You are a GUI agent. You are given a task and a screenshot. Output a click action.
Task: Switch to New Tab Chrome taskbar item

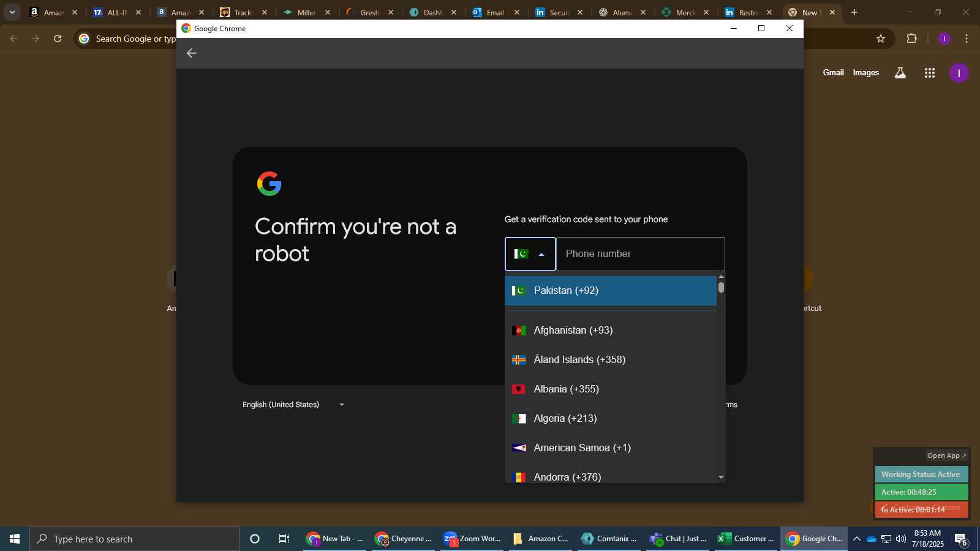click(334, 539)
